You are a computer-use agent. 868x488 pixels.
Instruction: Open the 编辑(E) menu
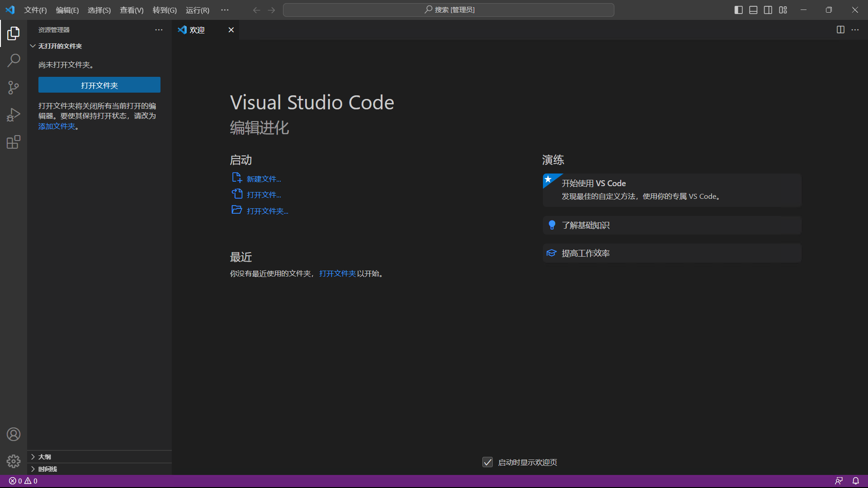tap(67, 10)
